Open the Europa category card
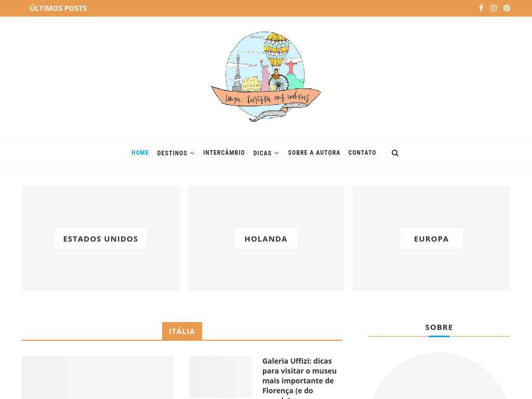Screen dimensions: 532x399 coord(431,238)
